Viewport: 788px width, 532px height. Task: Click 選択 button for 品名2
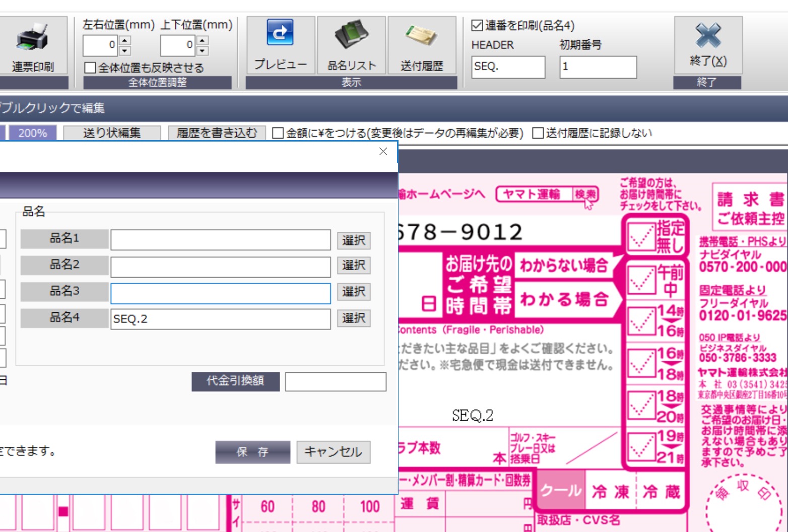point(354,265)
